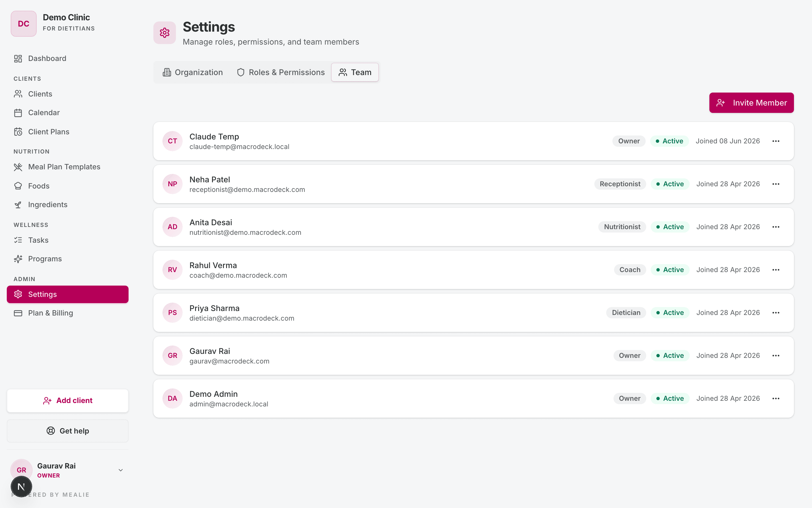Viewport: 812px width, 508px height.
Task: Click the email claude-temp@macrodeck.local
Action: tap(239, 147)
